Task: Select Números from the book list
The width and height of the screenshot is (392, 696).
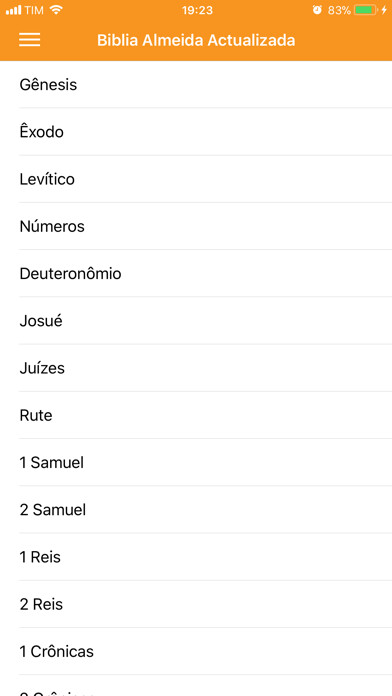Action: 196,226
